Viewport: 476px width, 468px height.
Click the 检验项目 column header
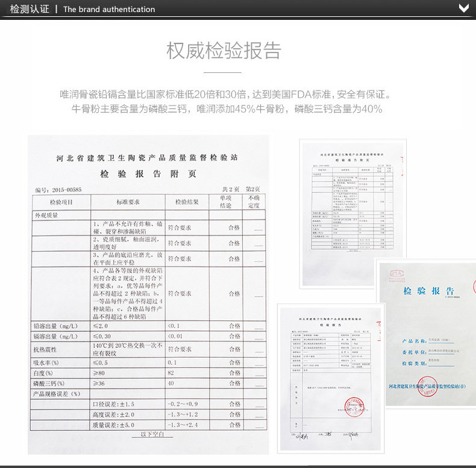(x=61, y=202)
